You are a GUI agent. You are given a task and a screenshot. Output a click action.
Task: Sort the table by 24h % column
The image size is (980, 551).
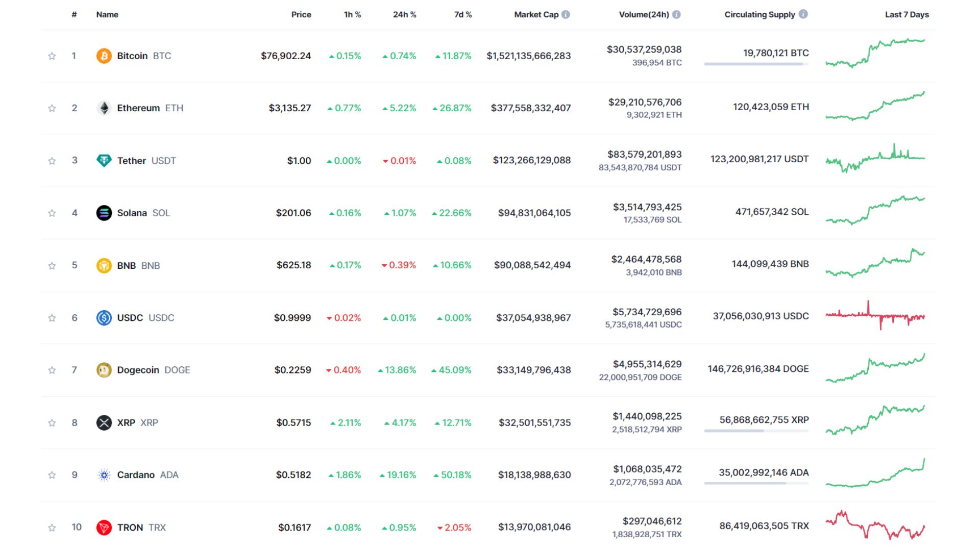click(403, 15)
